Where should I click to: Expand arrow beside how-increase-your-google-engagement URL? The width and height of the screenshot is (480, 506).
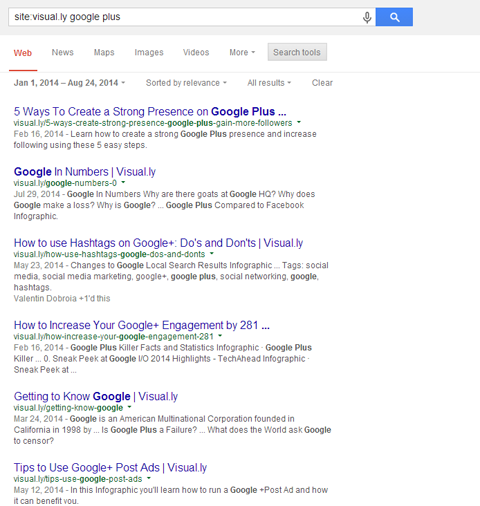coord(220,336)
